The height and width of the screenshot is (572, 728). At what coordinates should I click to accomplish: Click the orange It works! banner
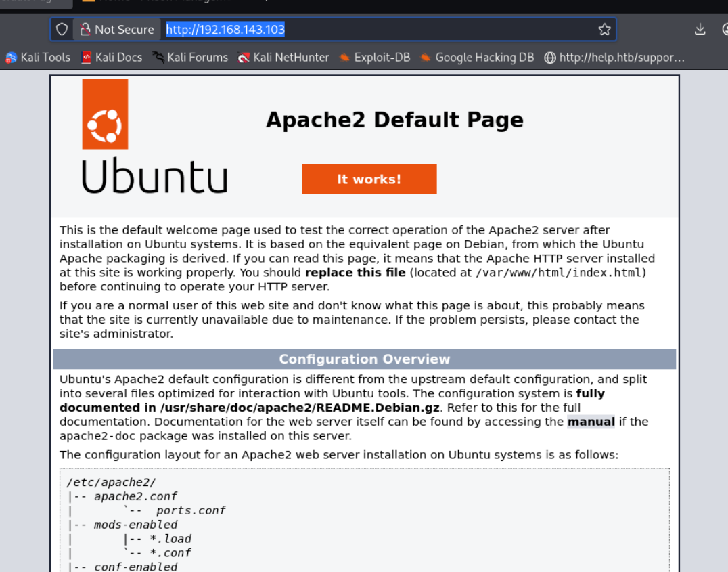click(369, 179)
